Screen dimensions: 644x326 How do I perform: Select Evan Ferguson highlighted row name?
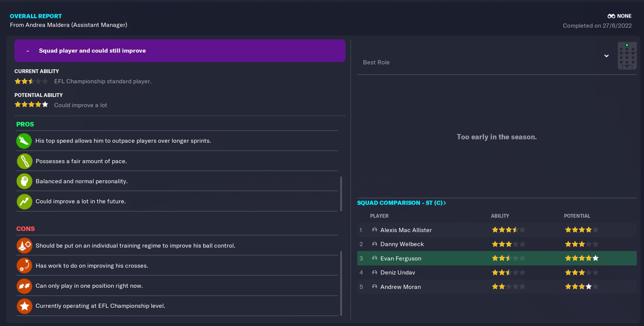tap(401, 259)
